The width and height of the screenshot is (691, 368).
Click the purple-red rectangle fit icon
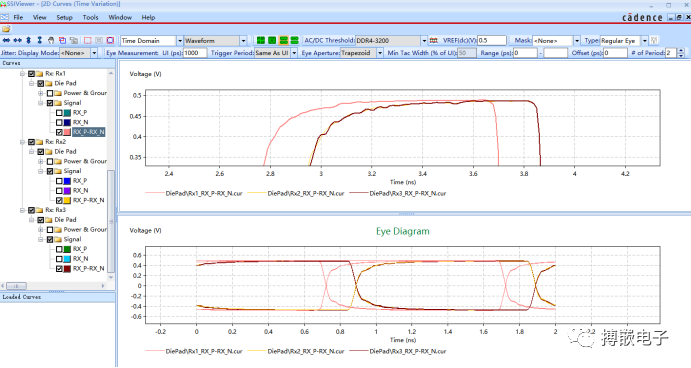point(110,41)
